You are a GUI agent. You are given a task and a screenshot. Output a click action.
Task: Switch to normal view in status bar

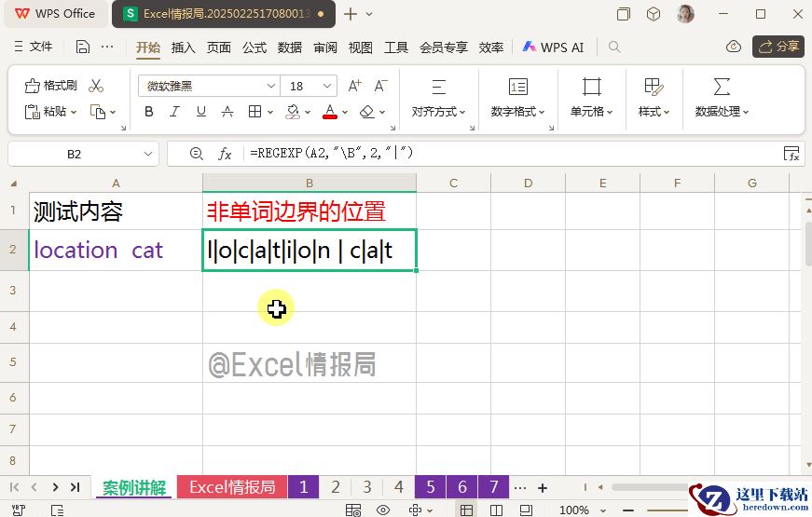pyautogui.click(x=466, y=510)
